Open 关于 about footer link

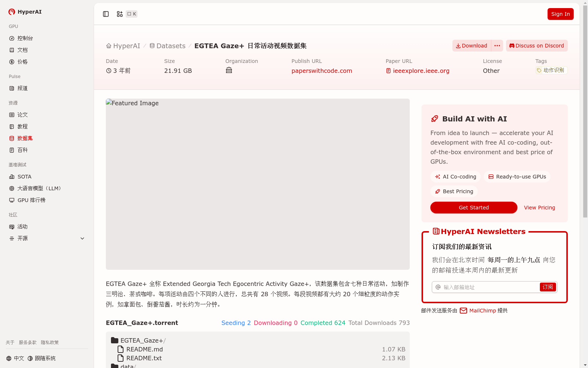pyautogui.click(x=10, y=342)
